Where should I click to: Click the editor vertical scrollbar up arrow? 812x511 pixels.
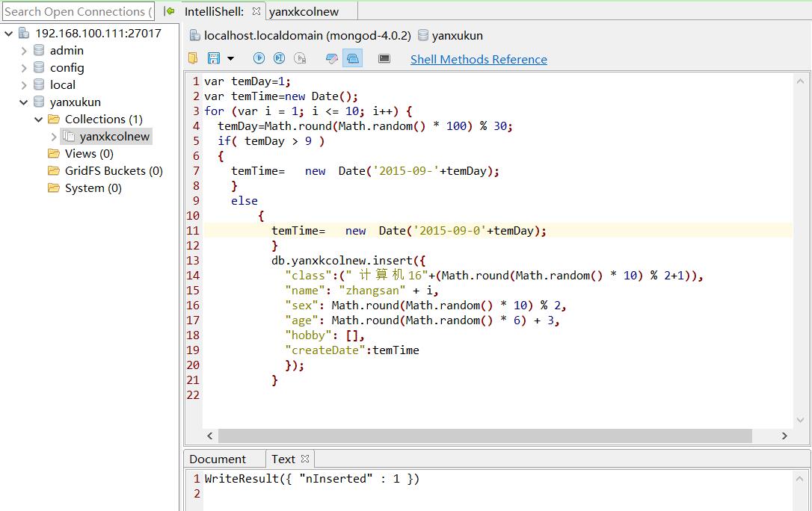[x=800, y=81]
